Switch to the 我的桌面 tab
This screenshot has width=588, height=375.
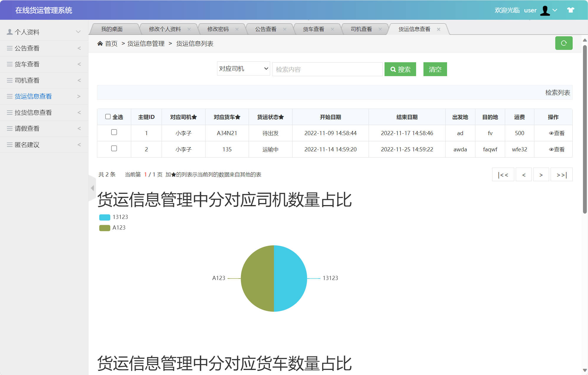(112, 29)
